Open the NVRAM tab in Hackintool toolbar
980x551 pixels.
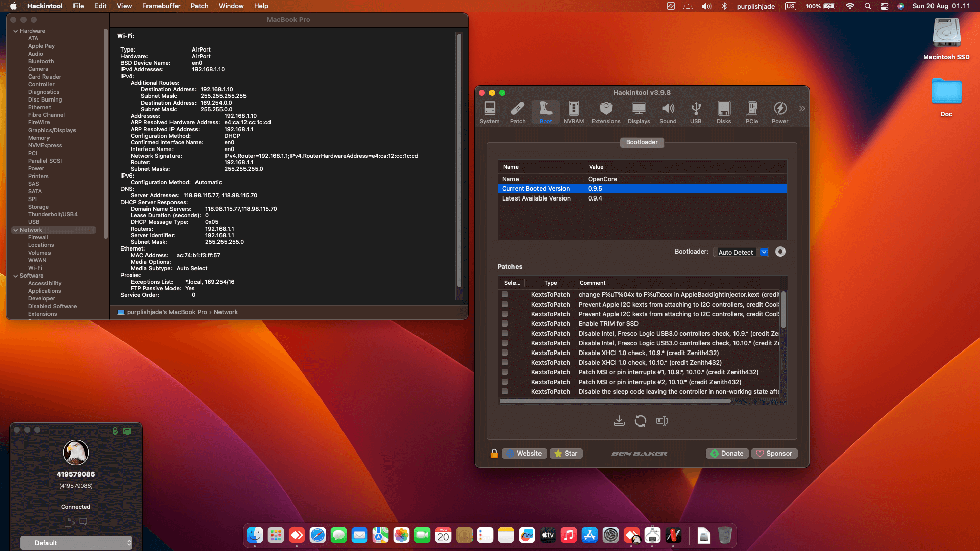pyautogui.click(x=573, y=112)
